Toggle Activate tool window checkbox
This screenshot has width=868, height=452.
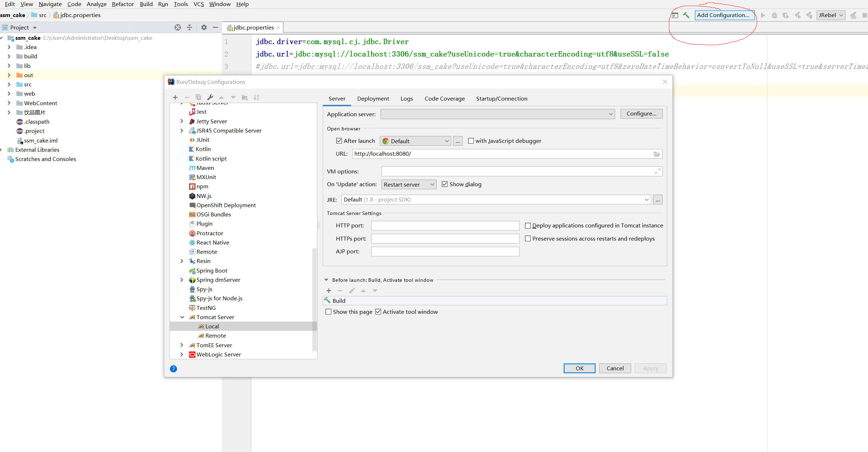[378, 312]
